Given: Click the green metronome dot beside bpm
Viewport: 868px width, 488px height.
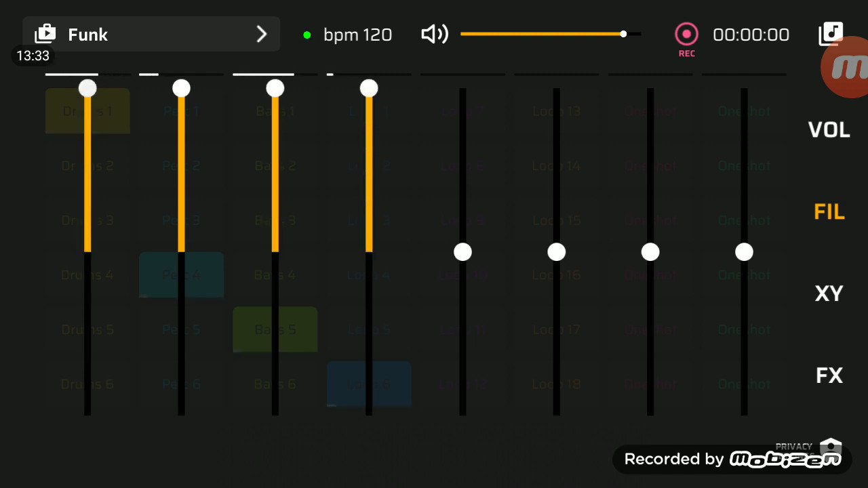Looking at the screenshot, I should coord(307,35).
